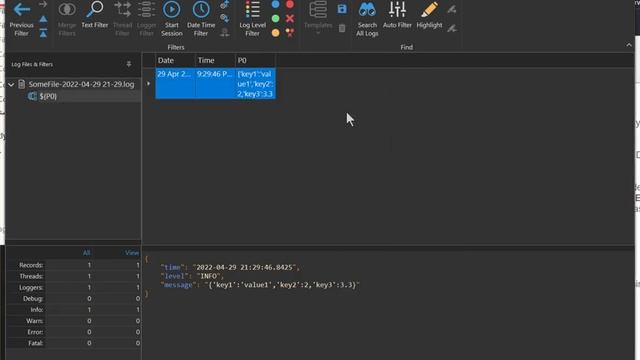The image size is (640, 360).
Task: Click the bottom small icon right of Date Time Filter
Action: pos(224,32)
